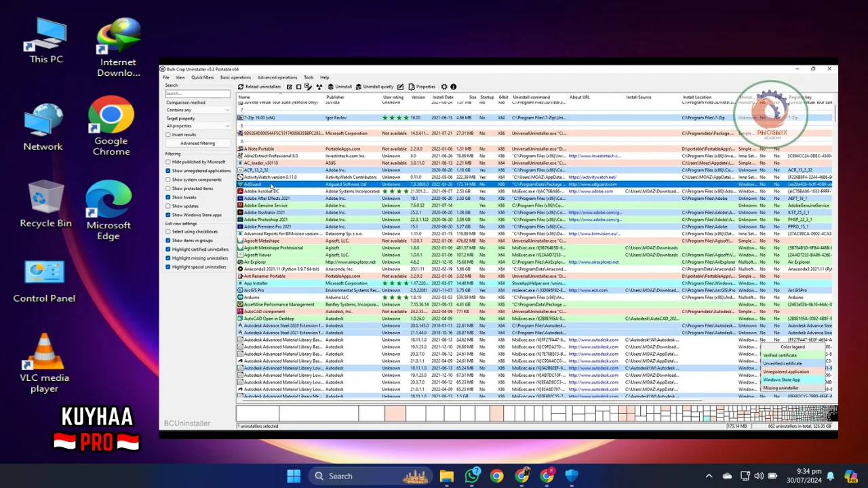This screenshot has height=488, width=868.
Task: Open the Help menu
Action: click(324, 77)
